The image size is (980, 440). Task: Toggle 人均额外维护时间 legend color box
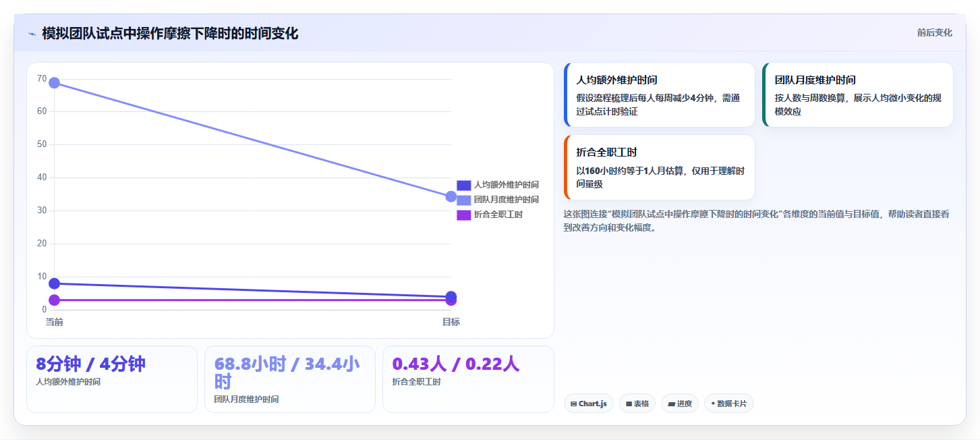point(464,185)
